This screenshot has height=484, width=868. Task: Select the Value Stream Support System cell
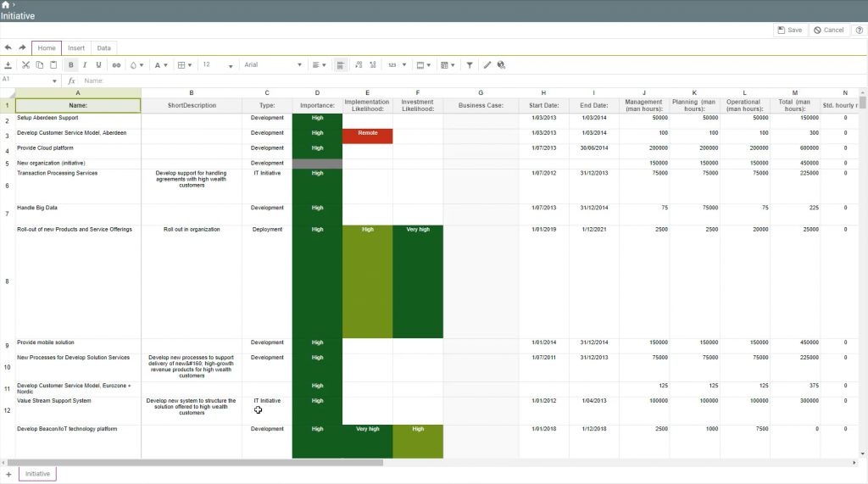[78, 411]
